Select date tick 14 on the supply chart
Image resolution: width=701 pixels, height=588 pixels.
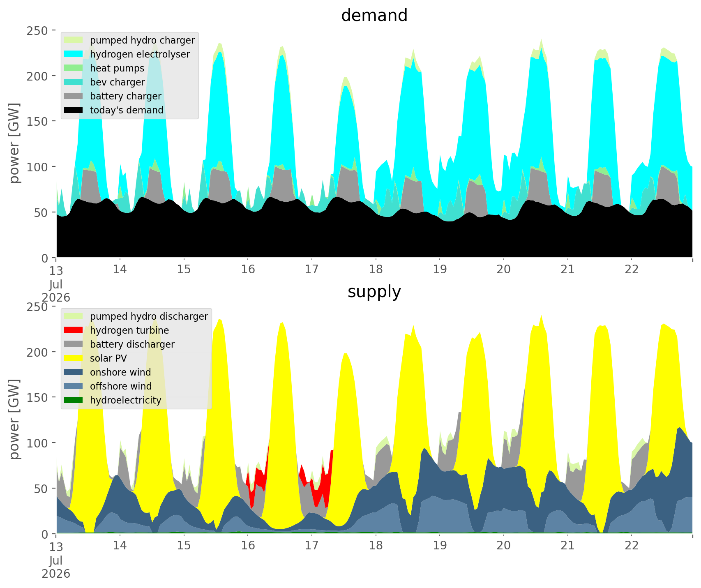(x=120, y=545)
